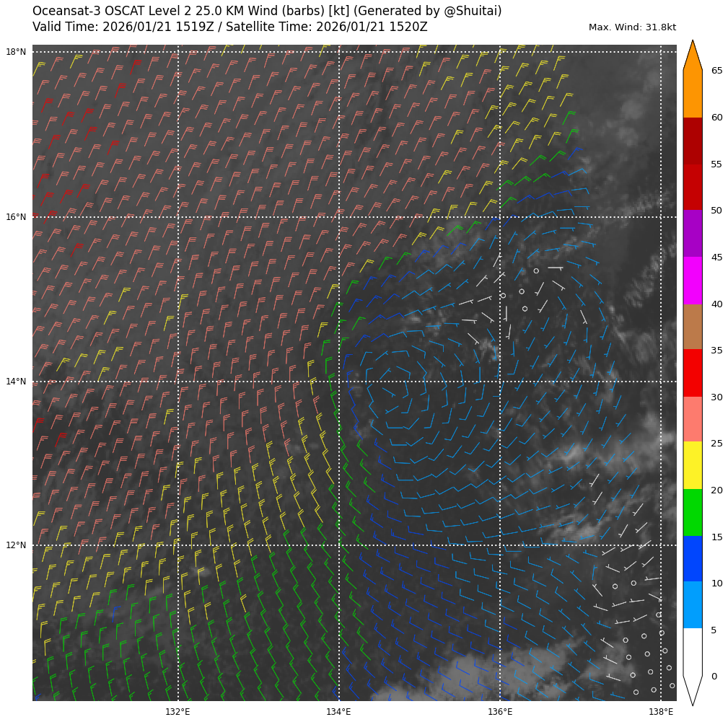Click the magenta 40-45 kt colorbar band
The image size is (728, 722).
click(692, 281)
